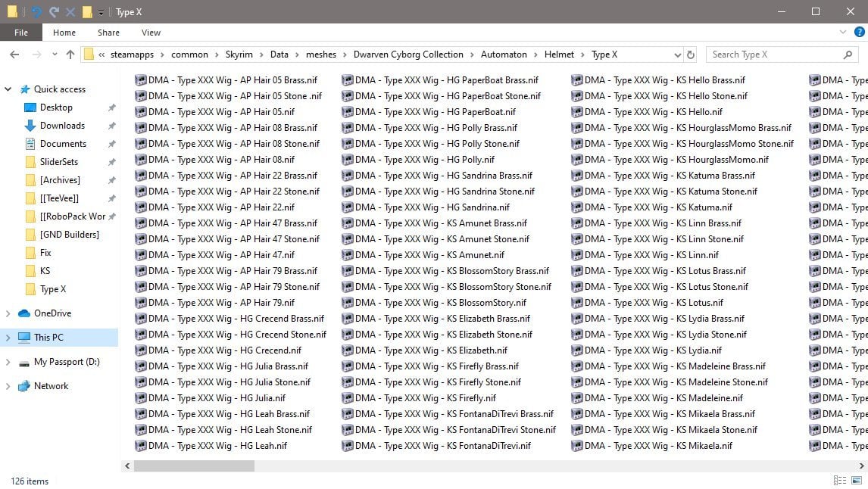868x489 pixels.
Task: Open the [Archives] folder
Action: pos(60,180)
